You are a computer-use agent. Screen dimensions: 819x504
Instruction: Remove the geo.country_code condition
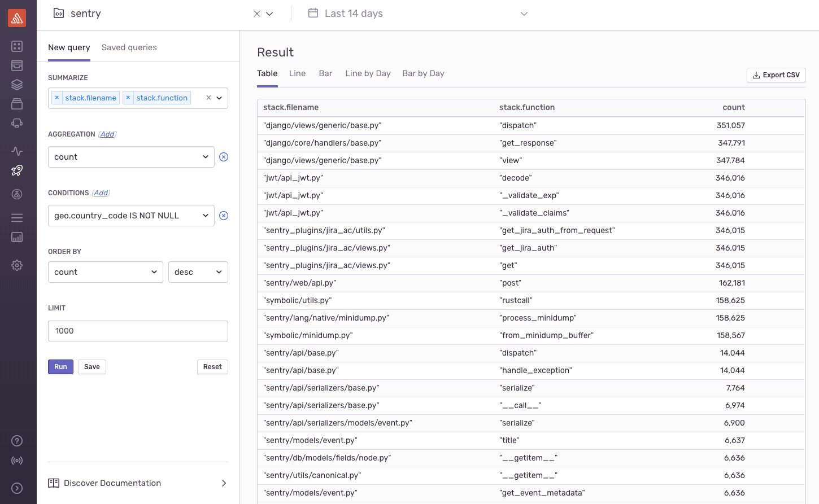[x=224, y=216]
